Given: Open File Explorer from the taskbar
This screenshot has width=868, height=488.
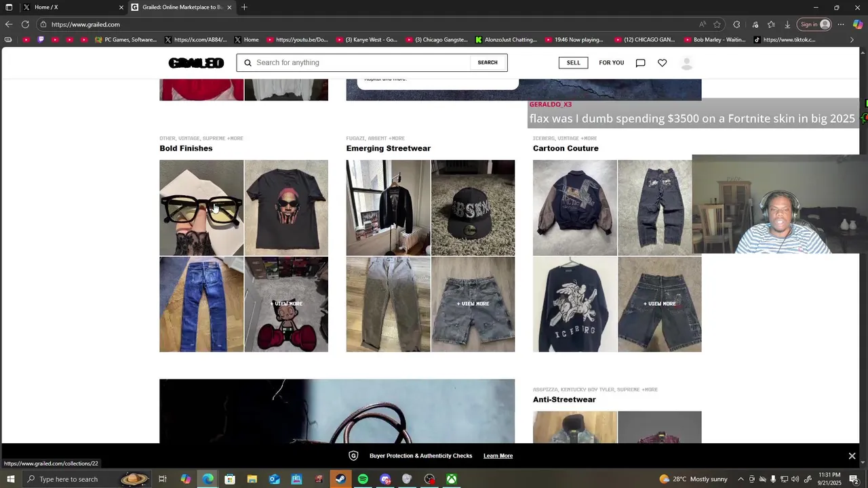Looking at the screenshot, I should click(252, 479).
